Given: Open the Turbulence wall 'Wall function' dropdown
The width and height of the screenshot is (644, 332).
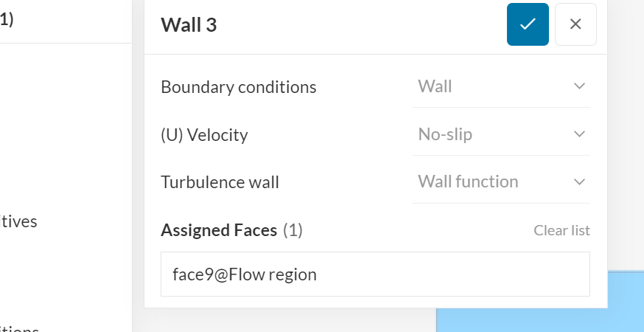Looking at the screenshot, I should [500, 181].
